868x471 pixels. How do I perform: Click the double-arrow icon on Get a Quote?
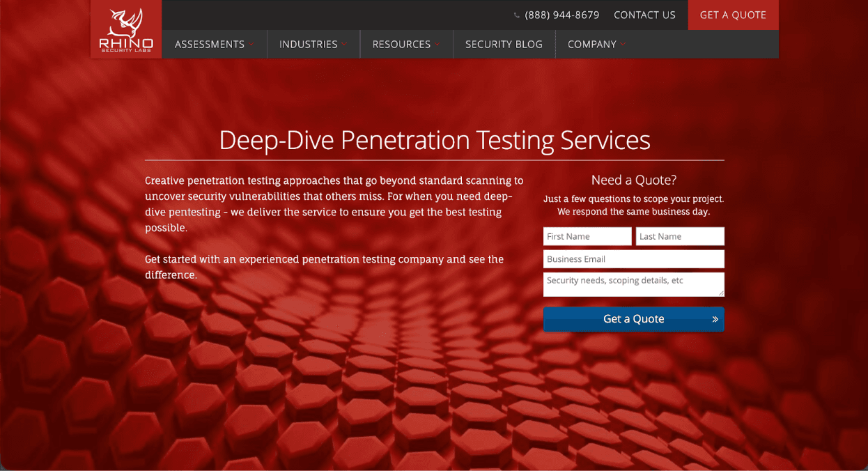715,319
